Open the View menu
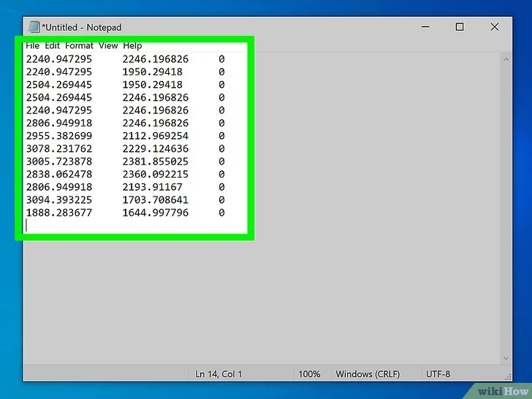This screenshot has height=399, width=532. 108,46
